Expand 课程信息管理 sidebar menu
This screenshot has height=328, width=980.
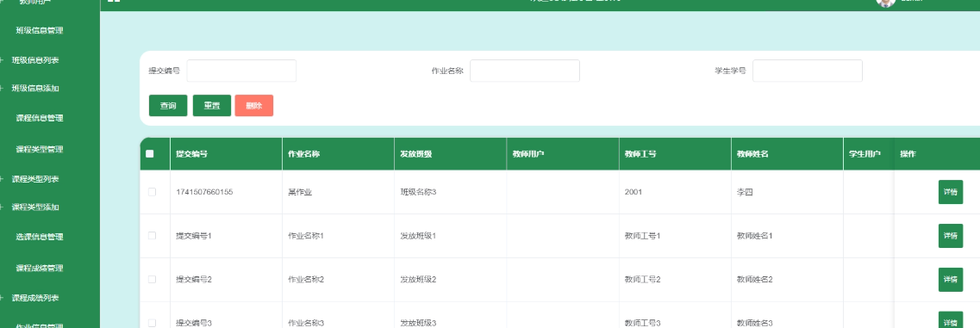point(40,117)
